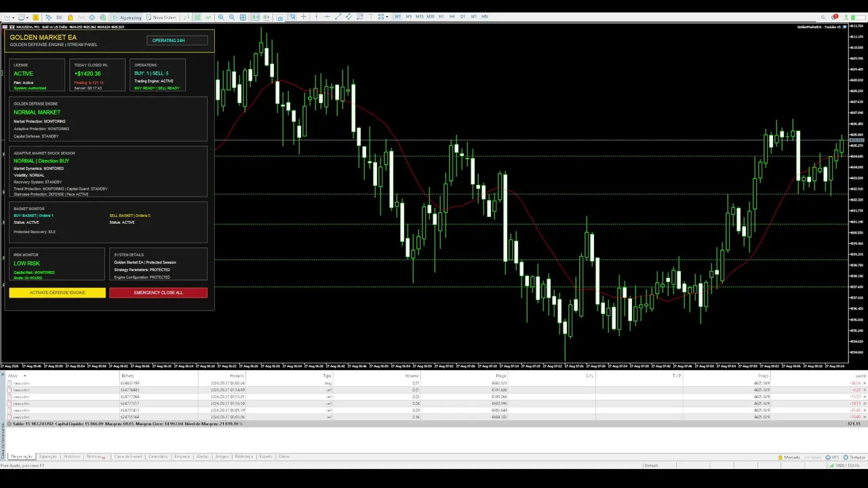Select the arrow cursor tool
868x488 pixels.
[x=293, y=16]
